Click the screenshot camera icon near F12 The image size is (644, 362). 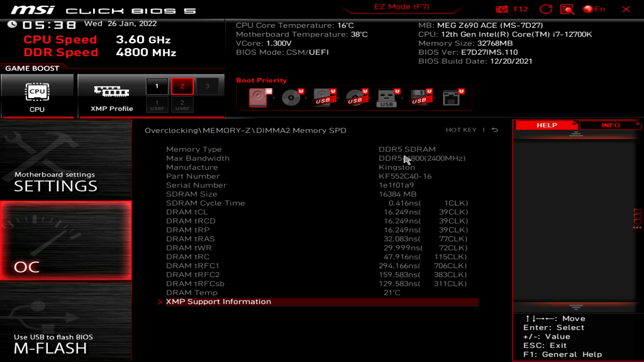coord(502,9)
